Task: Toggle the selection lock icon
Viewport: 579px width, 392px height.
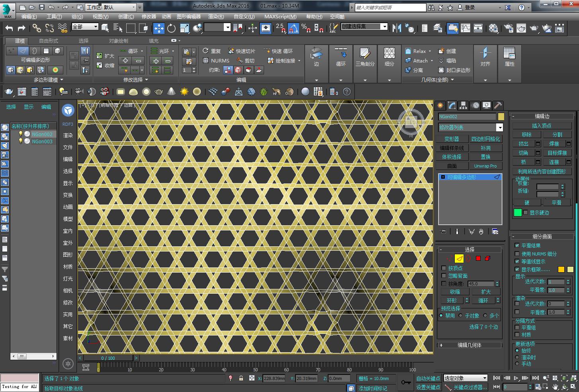Action: (241, 378)
